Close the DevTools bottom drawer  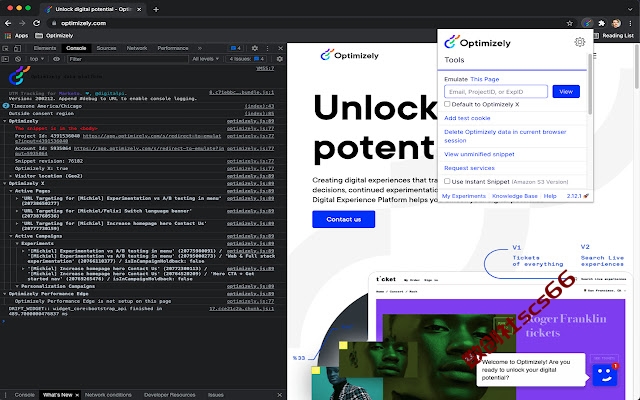coord(280,395)
